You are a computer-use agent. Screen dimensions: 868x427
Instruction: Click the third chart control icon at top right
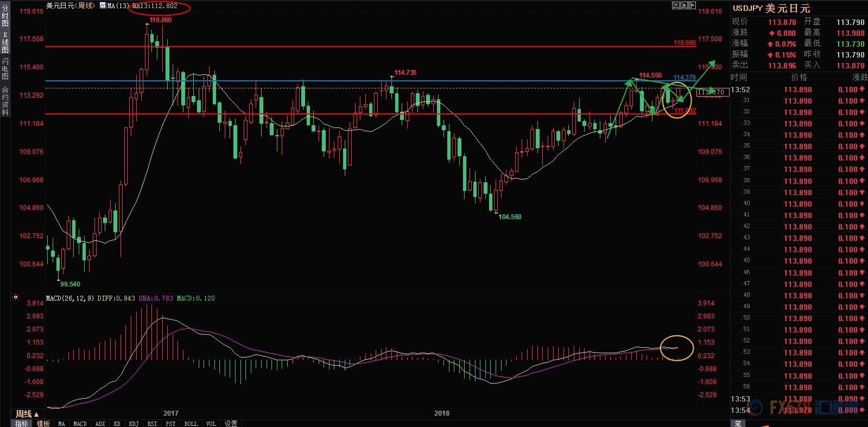click(692, 5)
